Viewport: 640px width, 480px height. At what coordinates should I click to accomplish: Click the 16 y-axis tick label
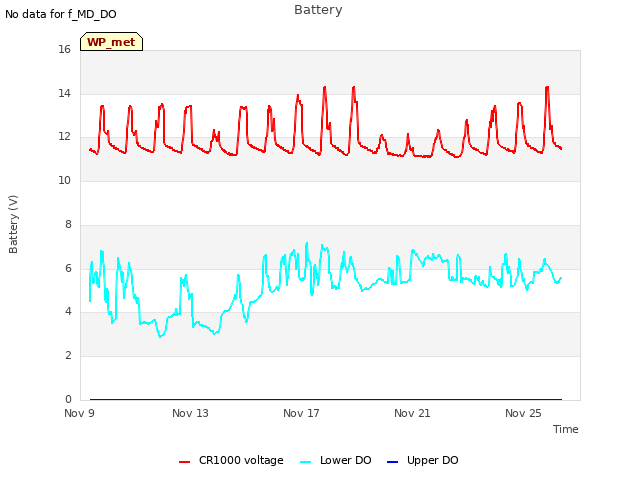[64, 49]
